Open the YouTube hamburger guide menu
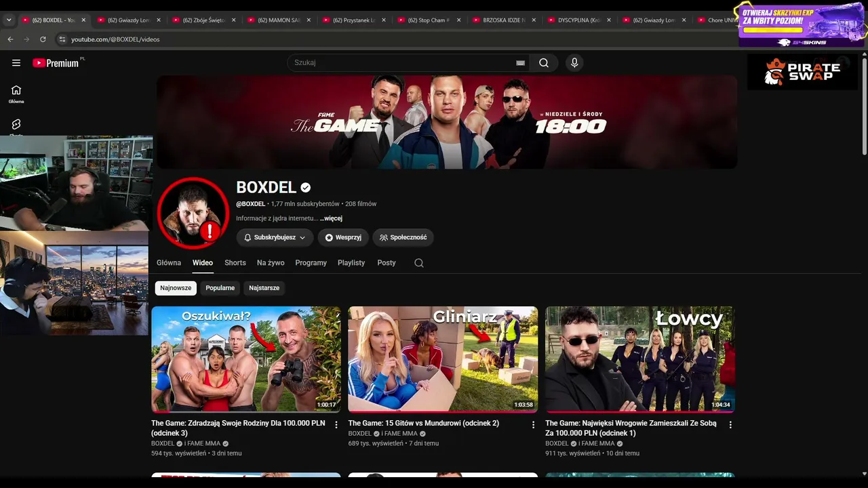Viewport: 868px width, 488px height. (16, 63)
